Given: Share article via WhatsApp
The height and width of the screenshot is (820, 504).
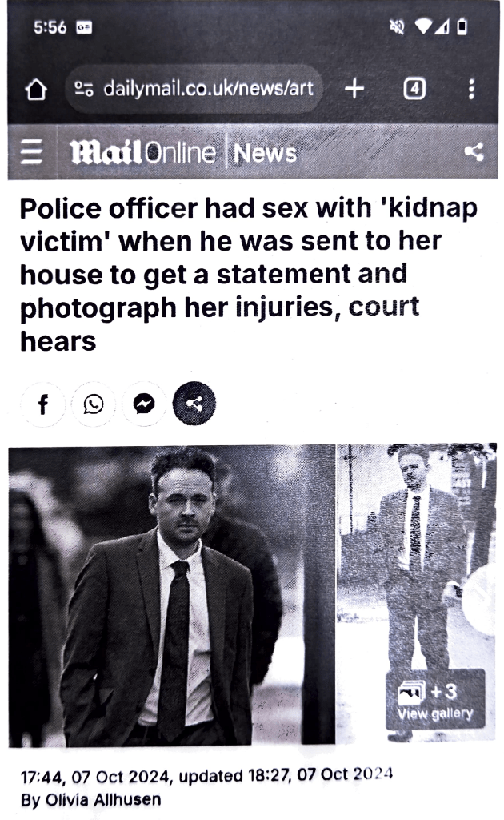Looking at the screenshot, I should click(94, 404).
